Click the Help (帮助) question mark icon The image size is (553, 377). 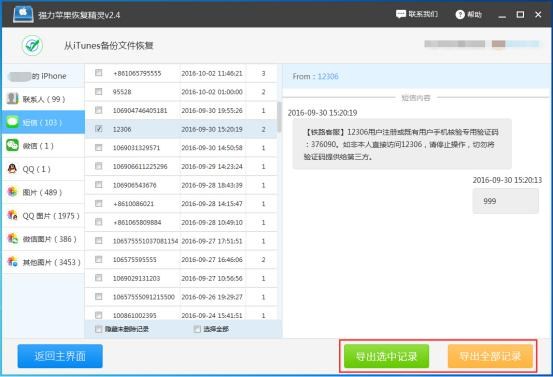pyautogui.click(x=460, y=14)
